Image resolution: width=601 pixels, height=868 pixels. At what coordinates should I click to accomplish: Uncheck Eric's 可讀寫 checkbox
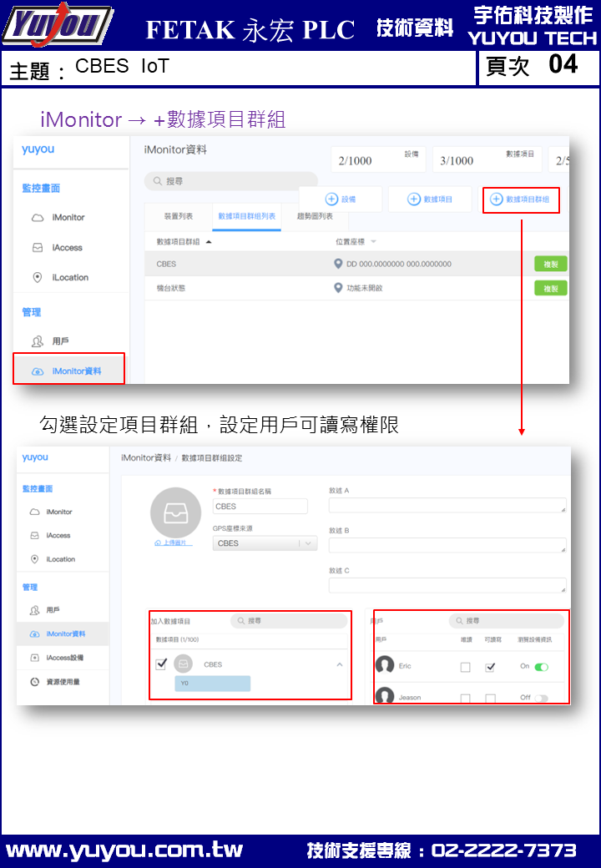490,667
